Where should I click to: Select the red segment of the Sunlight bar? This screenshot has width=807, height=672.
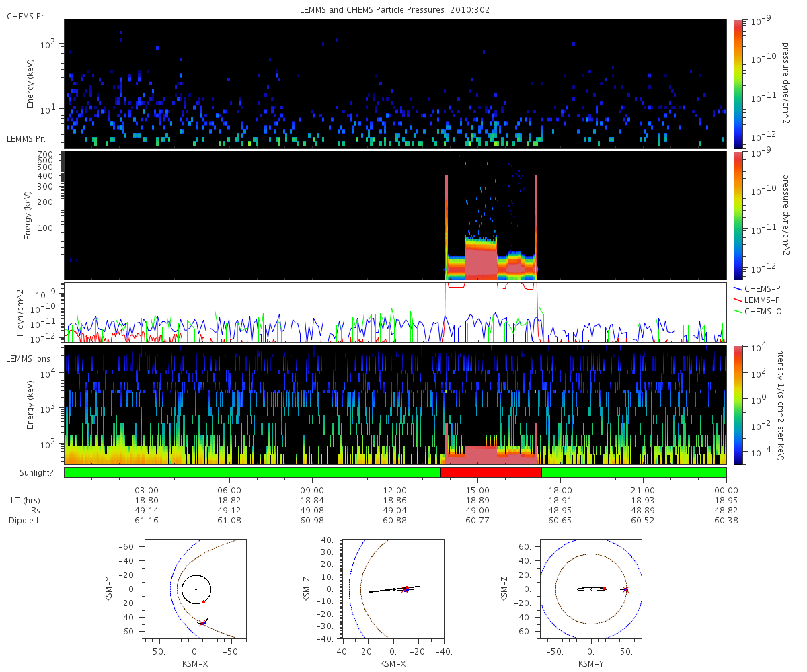491,472
